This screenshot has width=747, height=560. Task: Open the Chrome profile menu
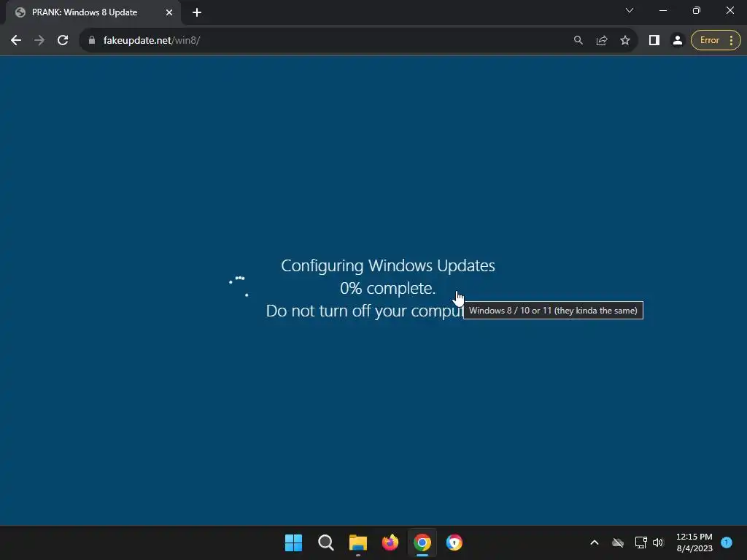(678, 41)
